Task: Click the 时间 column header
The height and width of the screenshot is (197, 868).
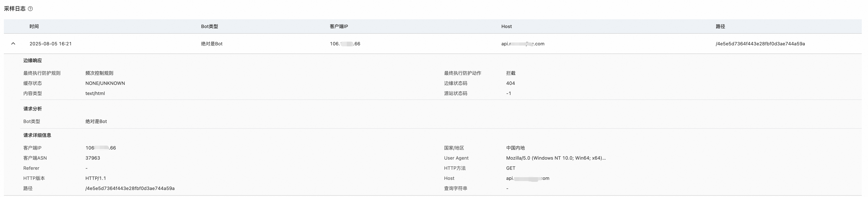Action: click(x=34, y=26)
